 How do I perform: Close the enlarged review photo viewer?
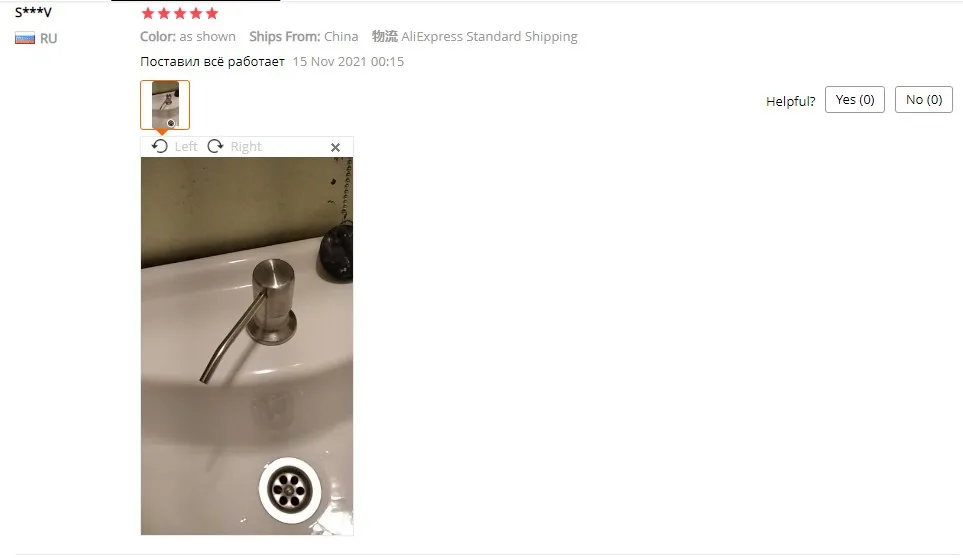335,147
